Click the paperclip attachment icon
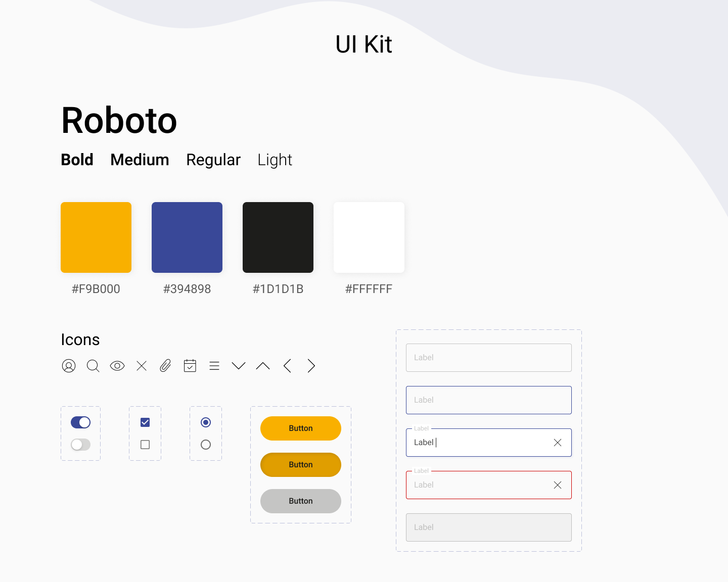Image resolution: width=728 pixels, height=582 pixels. point(165,366)
